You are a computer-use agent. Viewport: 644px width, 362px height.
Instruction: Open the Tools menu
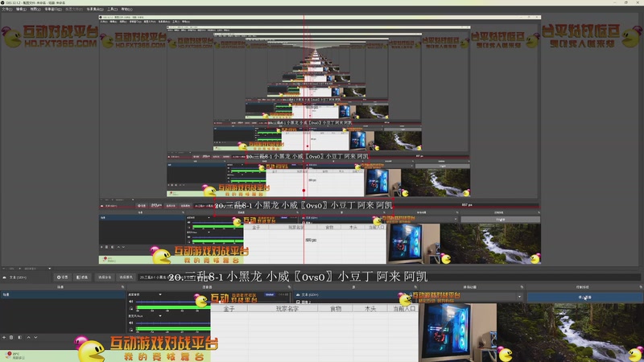(x=112, y=9)
